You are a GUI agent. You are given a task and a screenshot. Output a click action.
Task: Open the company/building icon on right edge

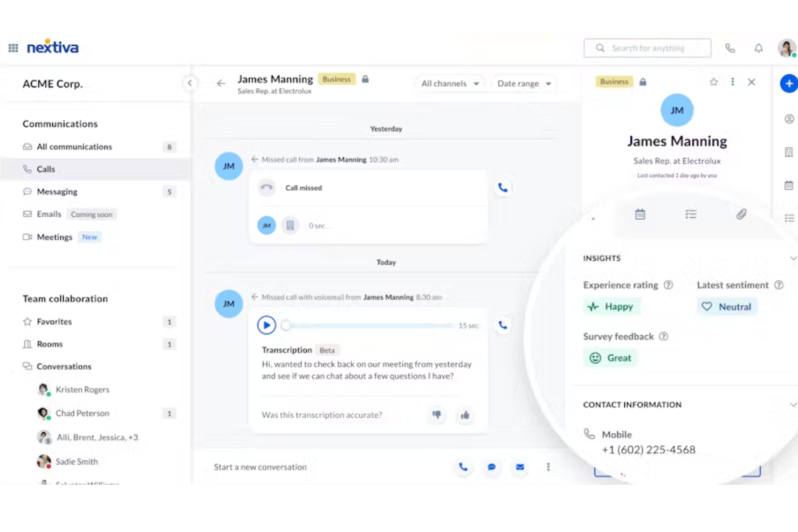tap(789, 151)
